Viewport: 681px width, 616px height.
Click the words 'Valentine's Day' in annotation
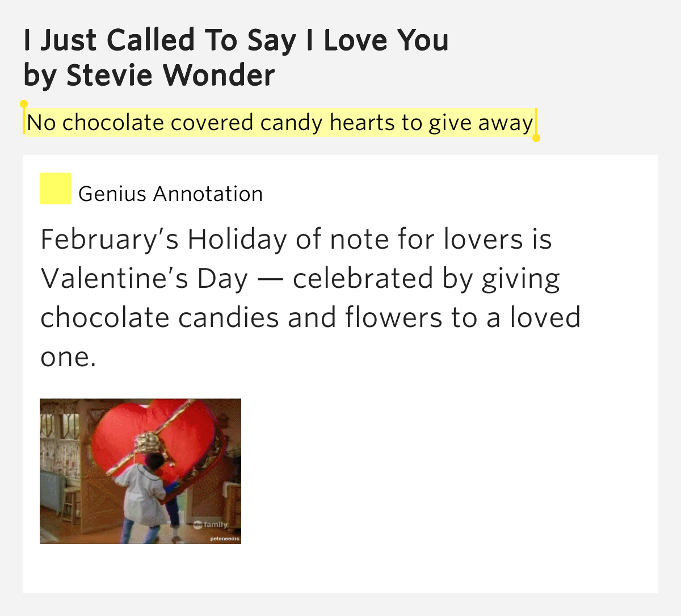click(x=145, y=279)
